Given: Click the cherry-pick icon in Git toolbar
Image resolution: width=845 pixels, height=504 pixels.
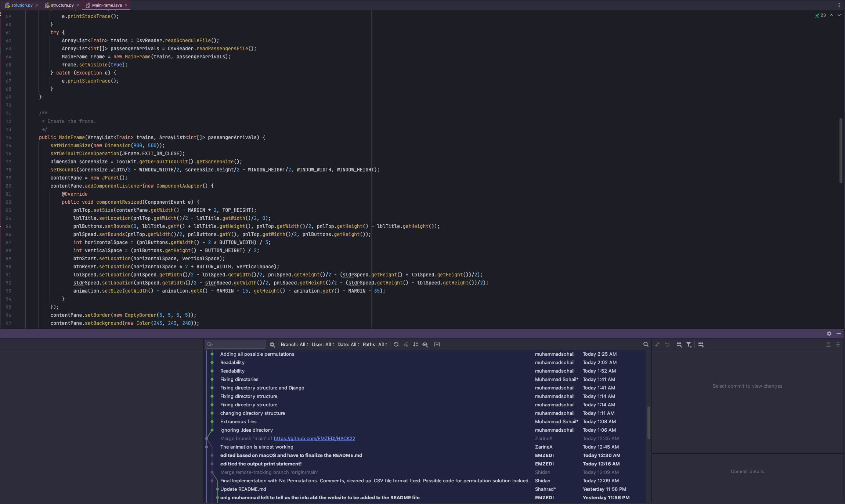Looking at the screenshot, I should 406,344.
